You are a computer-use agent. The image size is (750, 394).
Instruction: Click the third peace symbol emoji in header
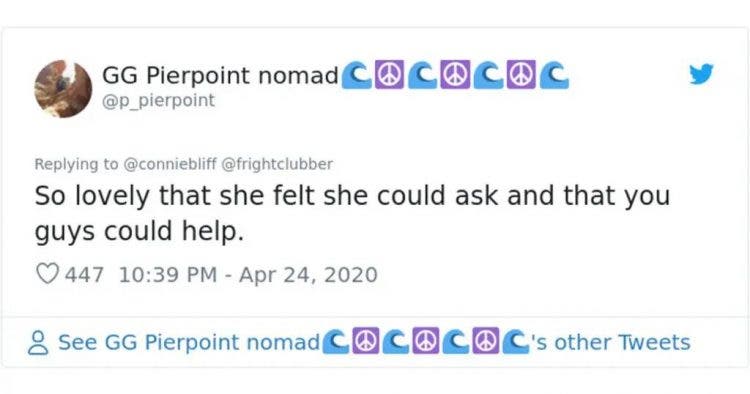pyautogui.click(x=521, y=76)
